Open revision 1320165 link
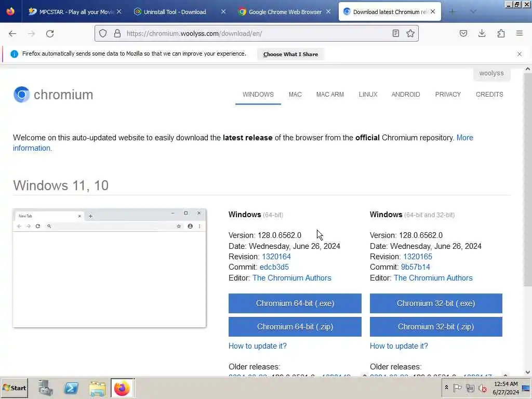The image size is (532, 399). 417,257
